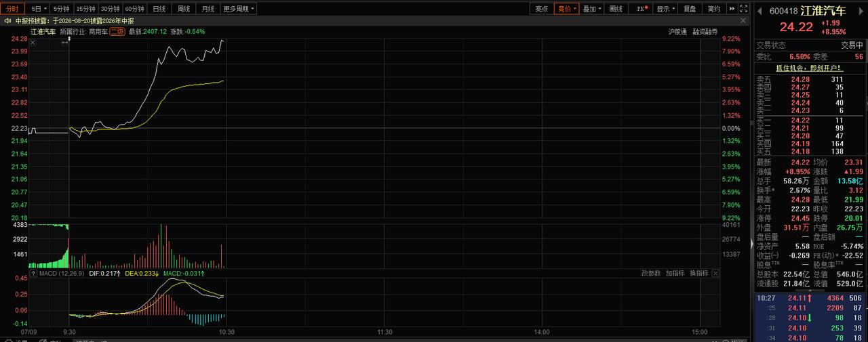Collapse the right quote panel via edge handle
The image size is (868, 342).
(x=751, y=244)
